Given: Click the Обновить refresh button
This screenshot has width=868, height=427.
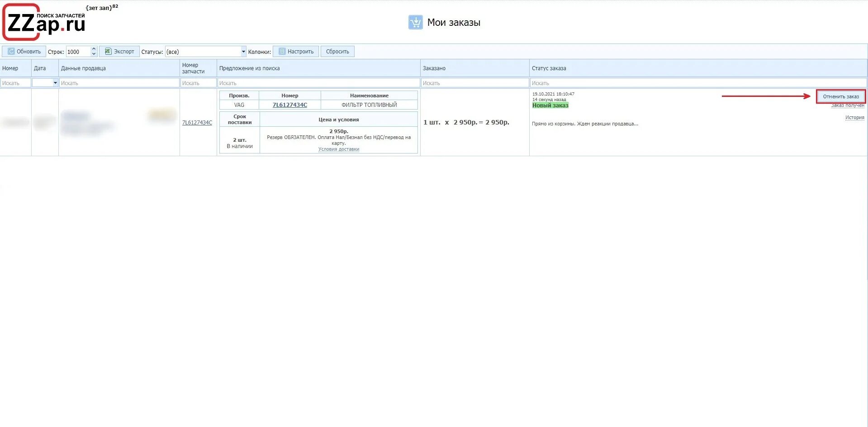Looking at the screenshot, I should [x=24, y=52].
